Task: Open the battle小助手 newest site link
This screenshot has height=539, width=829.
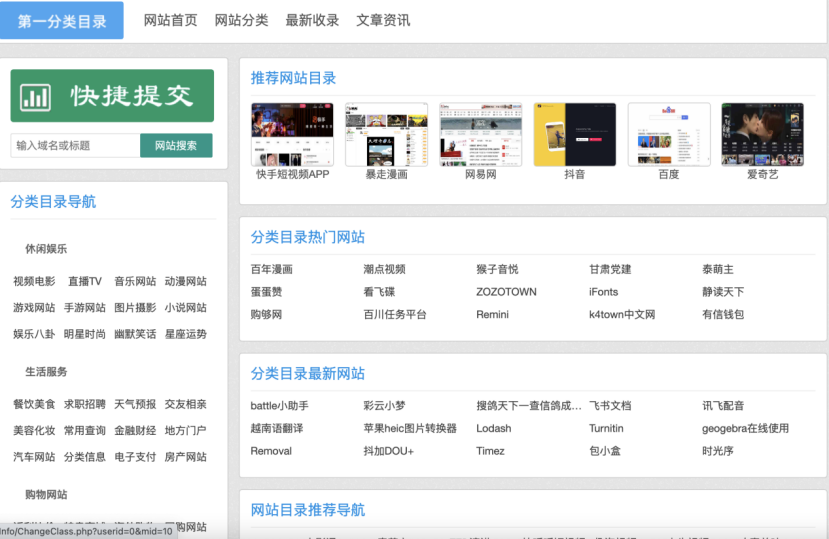Action: (x=280, y=406)
